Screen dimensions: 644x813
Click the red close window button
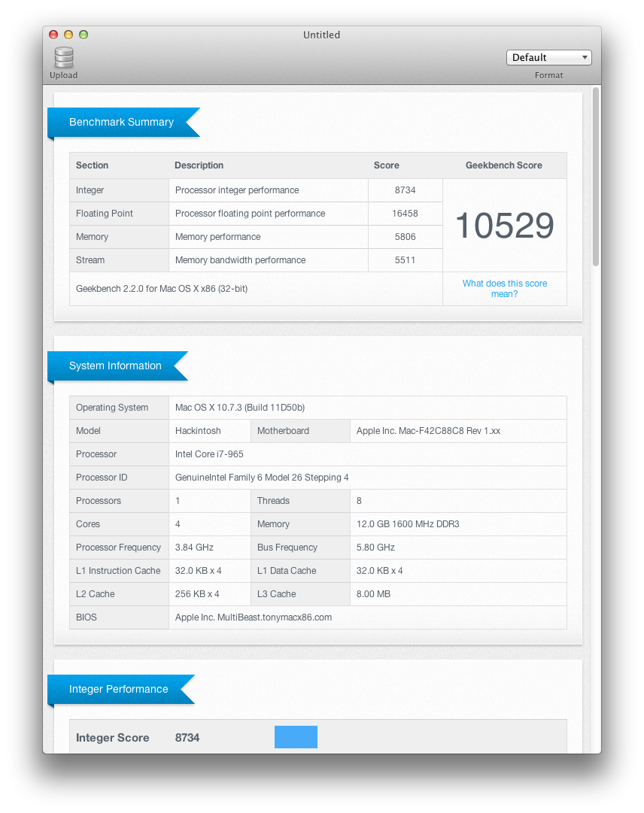(53, 35)
